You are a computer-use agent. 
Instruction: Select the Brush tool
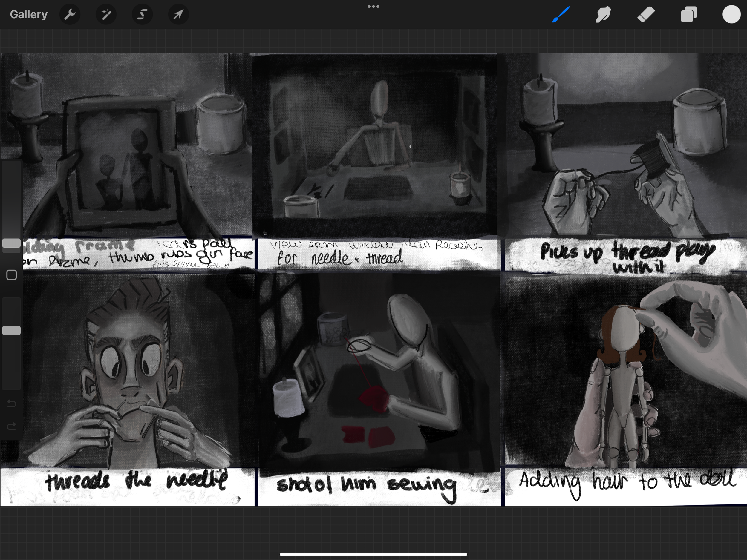(561, 15)
